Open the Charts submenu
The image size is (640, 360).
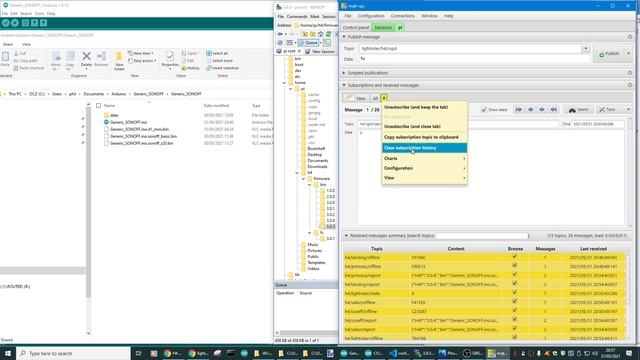(x=424, y=158)
